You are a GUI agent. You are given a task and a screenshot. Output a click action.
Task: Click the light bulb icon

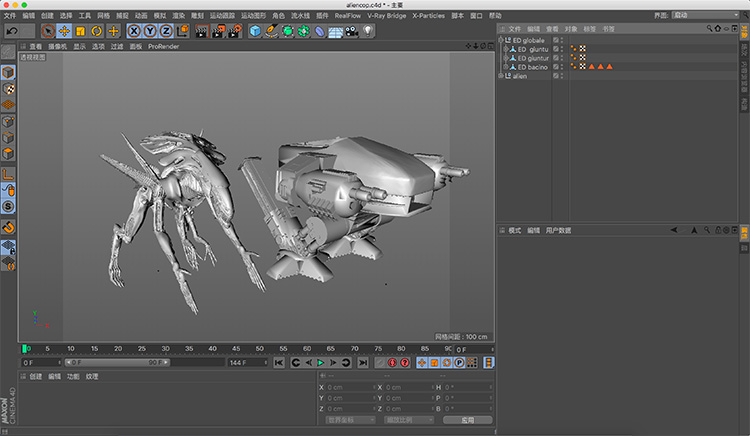tap(367, 31)
